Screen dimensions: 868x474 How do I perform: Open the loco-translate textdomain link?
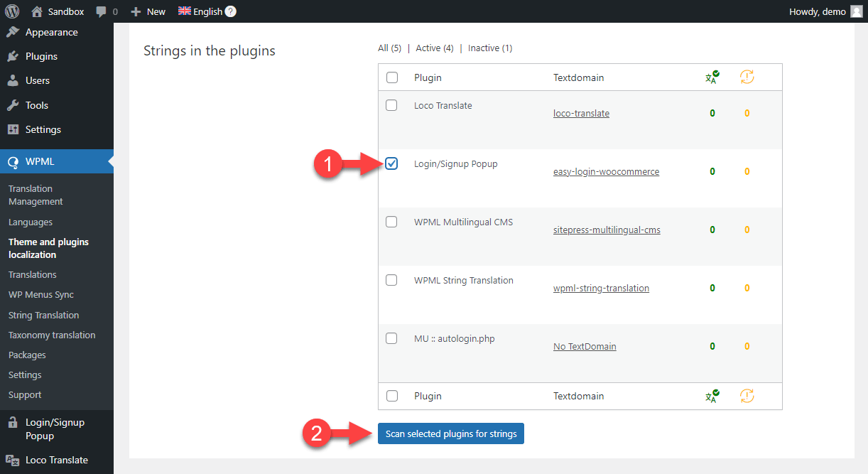click(x=581, y=113)
